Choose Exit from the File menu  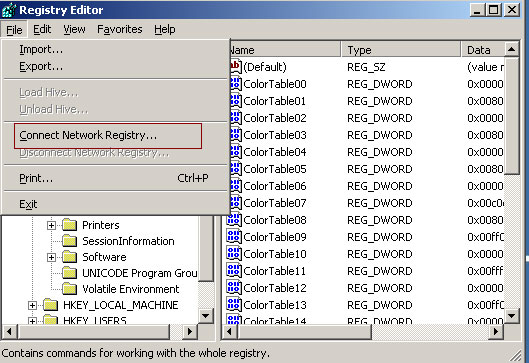pos(115,204)
